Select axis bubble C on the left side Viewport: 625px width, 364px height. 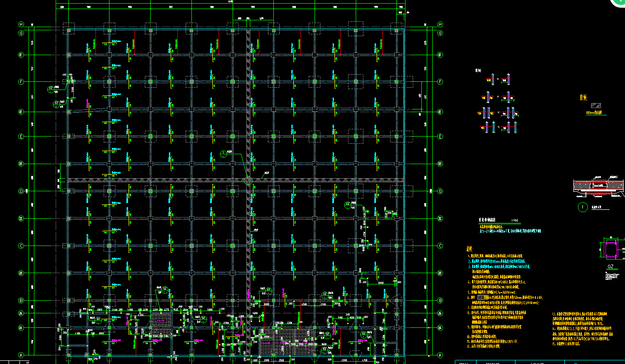click(21, 246)
